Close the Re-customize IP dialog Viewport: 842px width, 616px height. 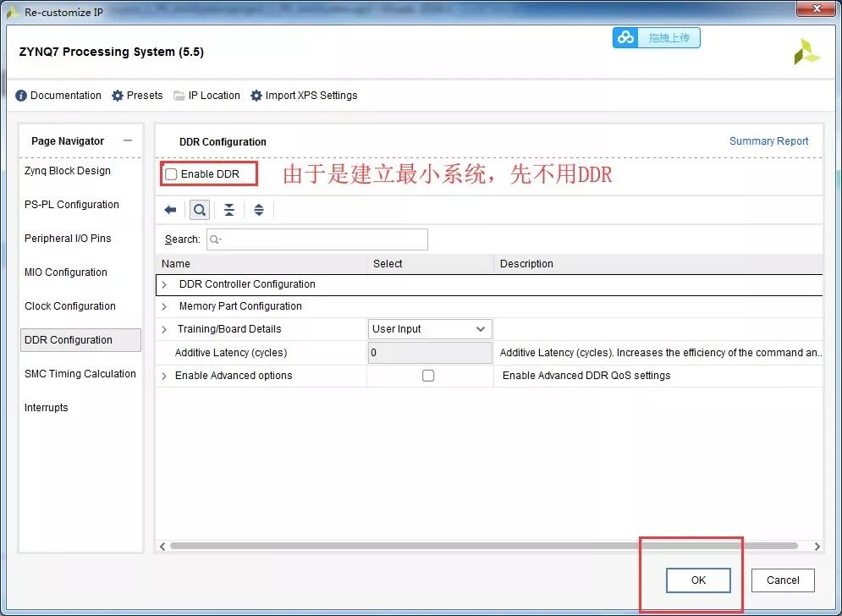817,9
